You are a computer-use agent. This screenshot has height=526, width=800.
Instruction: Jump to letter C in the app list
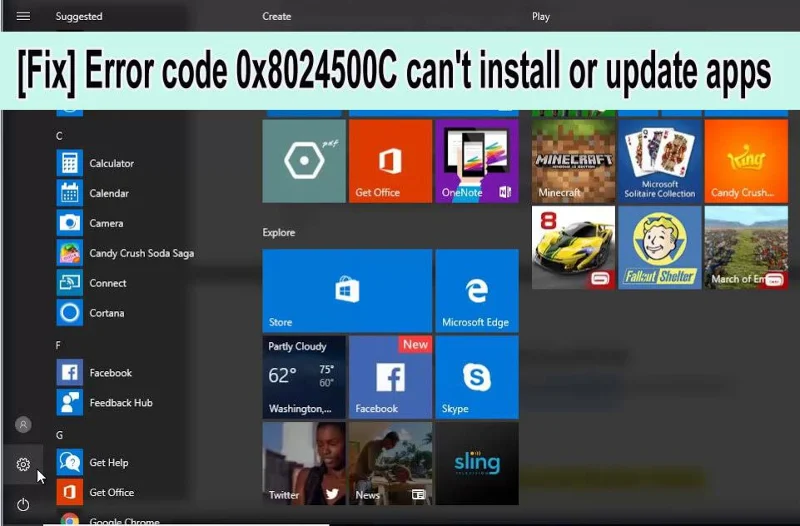pos(59,136)
